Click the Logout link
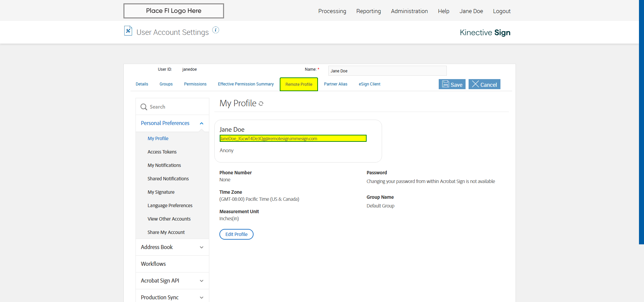The image size is (644, 302). [501, 11]
